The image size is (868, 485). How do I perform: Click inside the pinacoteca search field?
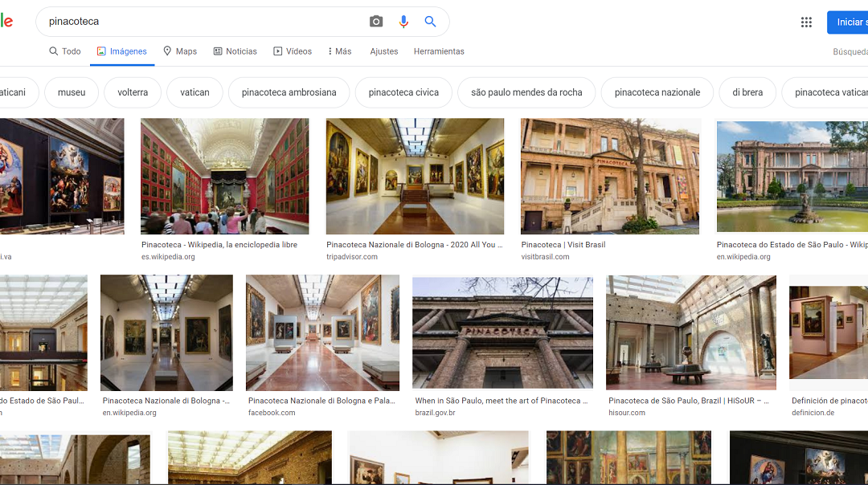coord(201,22)
